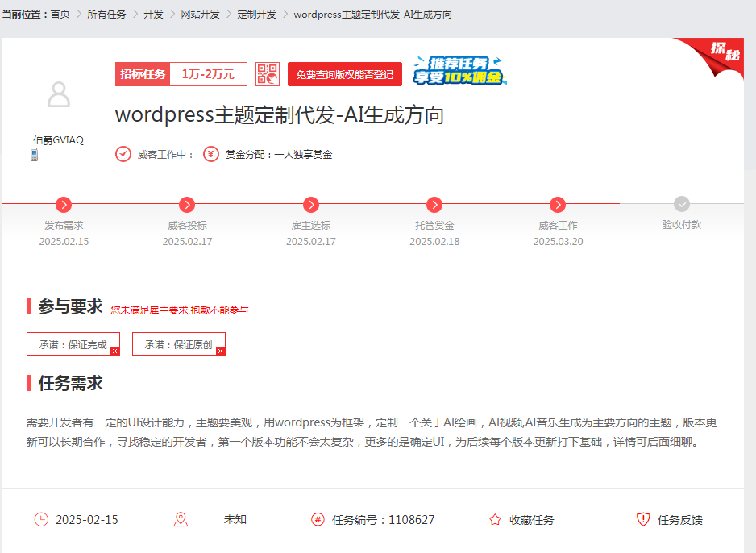Click the checkmark icon beside 威客工作中
The width and height of the screenshot is (756, 553).
click(123, 154)
